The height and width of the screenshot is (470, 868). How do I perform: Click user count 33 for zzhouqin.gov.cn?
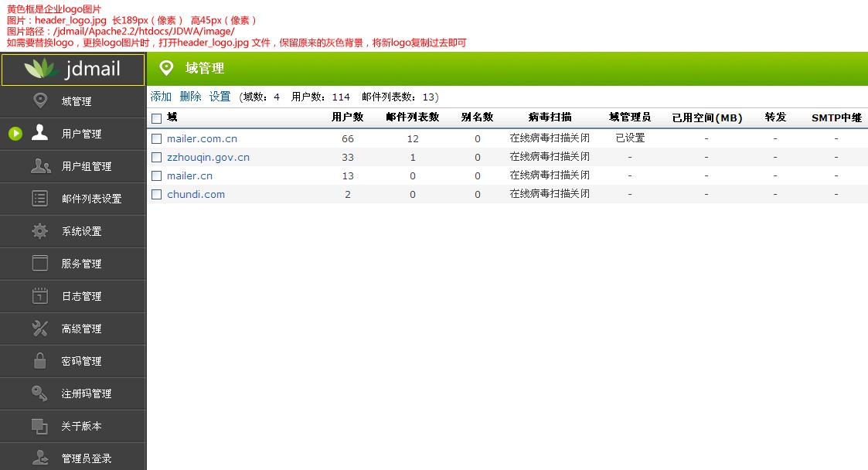click(348, 157)
